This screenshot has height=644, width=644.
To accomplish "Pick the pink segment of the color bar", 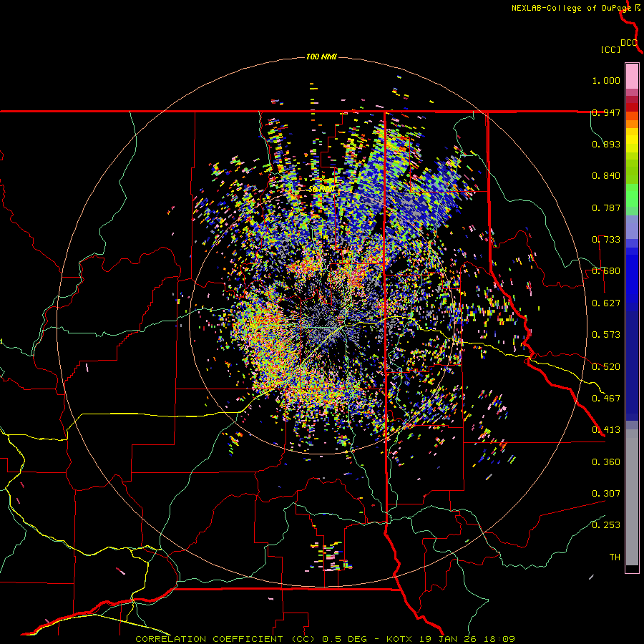I will click(632, 76).
